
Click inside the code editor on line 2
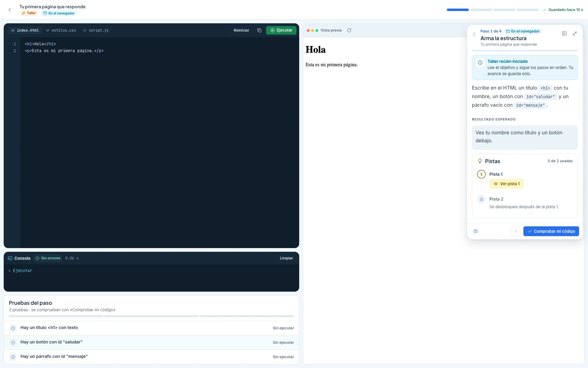(64, 51)
